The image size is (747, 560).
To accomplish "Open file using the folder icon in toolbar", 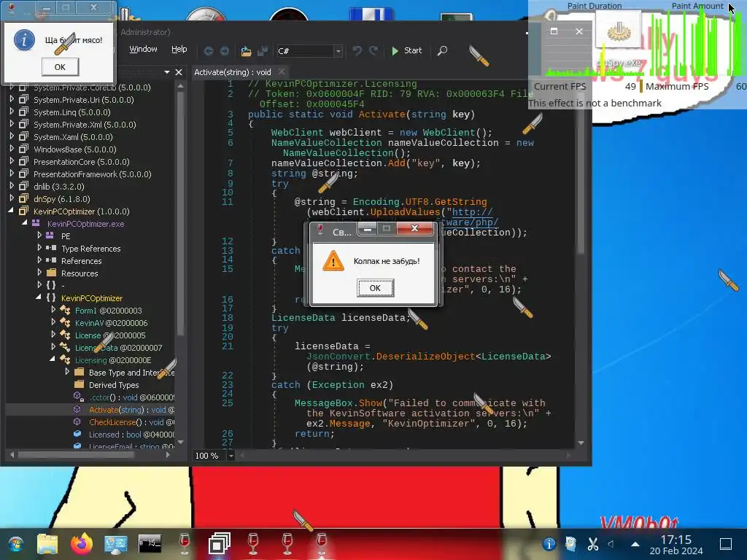I will click(x=246, y=51).
